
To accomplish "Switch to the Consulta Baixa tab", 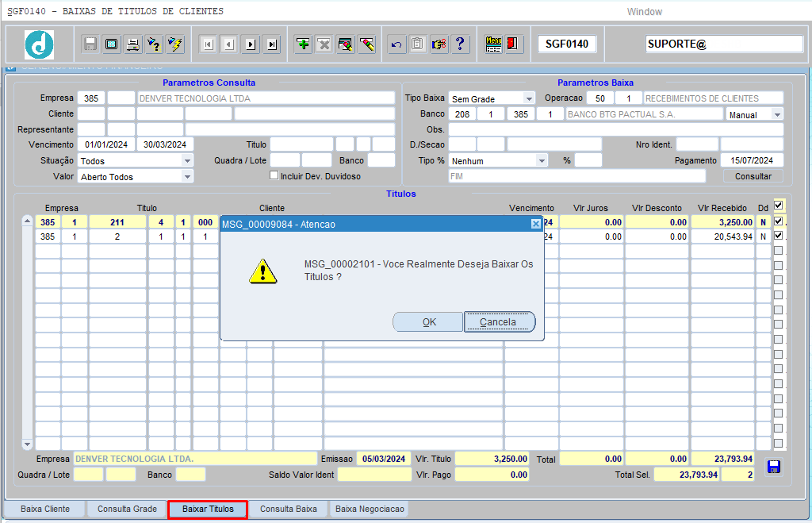I will coord(288,509).
